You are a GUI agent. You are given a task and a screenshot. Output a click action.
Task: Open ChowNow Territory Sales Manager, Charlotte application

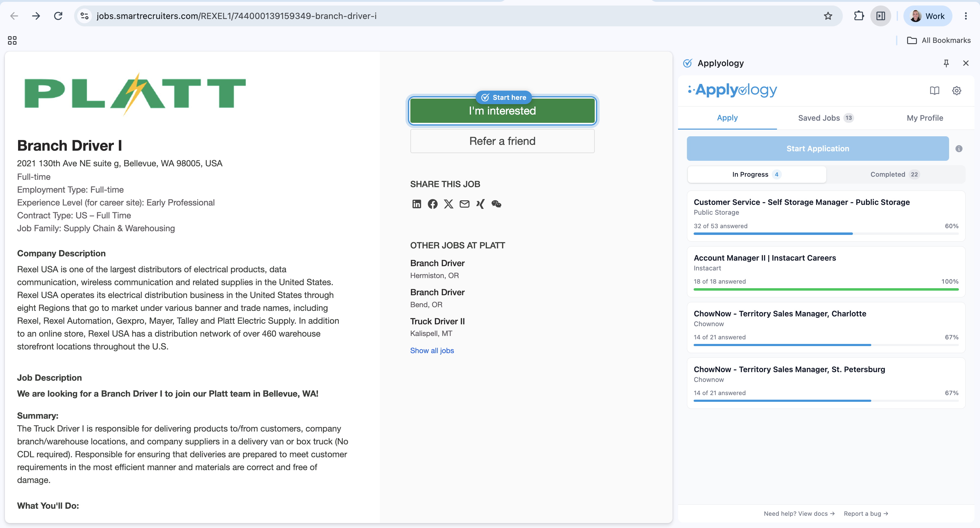tap(826, 327)
